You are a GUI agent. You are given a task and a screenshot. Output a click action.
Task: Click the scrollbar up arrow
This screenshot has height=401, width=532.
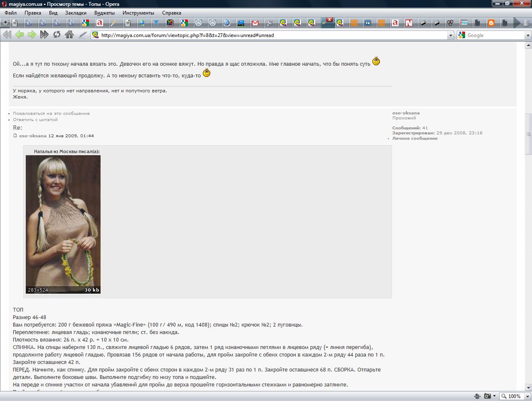pos(528,45)
